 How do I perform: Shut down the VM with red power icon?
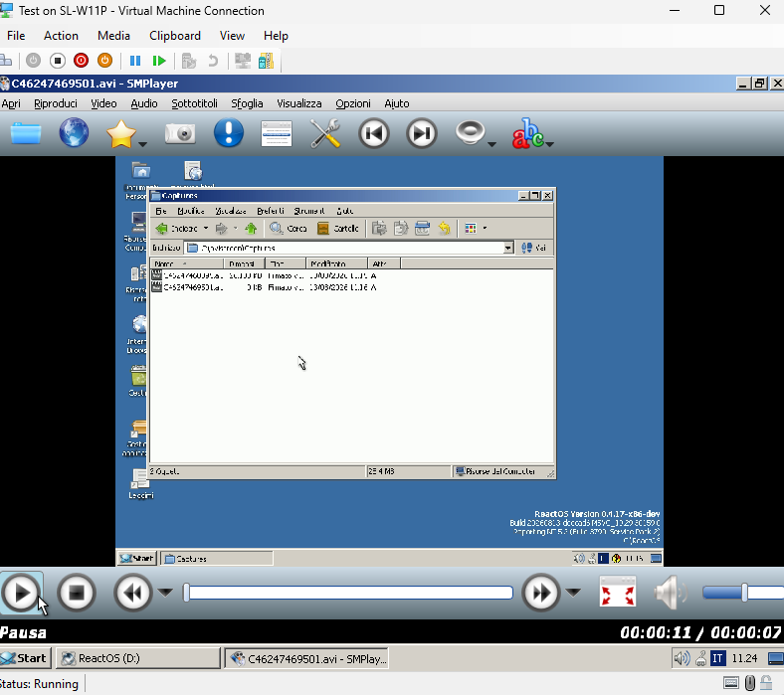coord(81,61)
